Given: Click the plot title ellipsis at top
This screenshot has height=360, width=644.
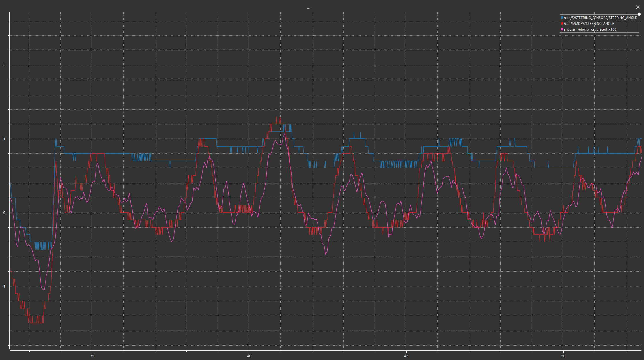Looking at the screenshot, I should (x=308, y=8).
